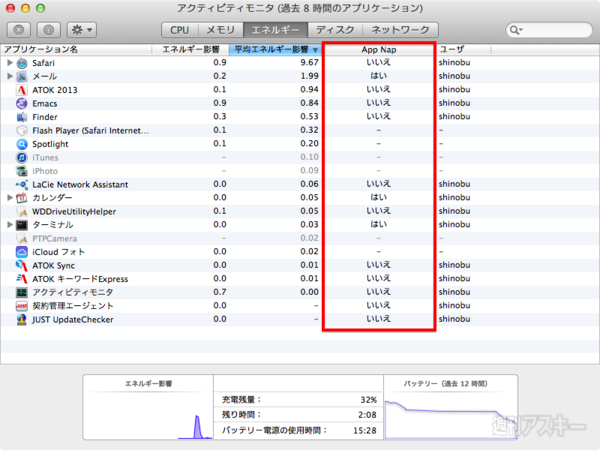Select the Flash Player (Safari Internet... row
The height and width of the screenshot is (450, 600).
300,130
